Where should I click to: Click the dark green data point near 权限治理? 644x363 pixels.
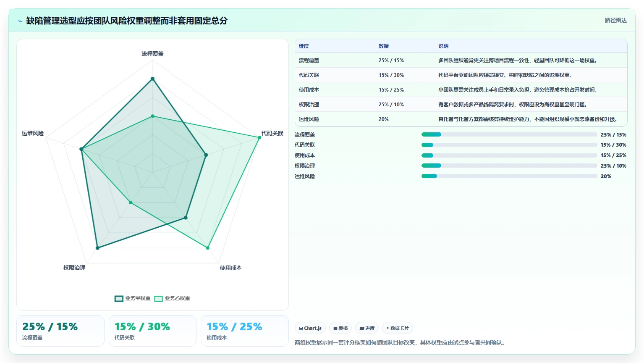(x=97, y=248)
